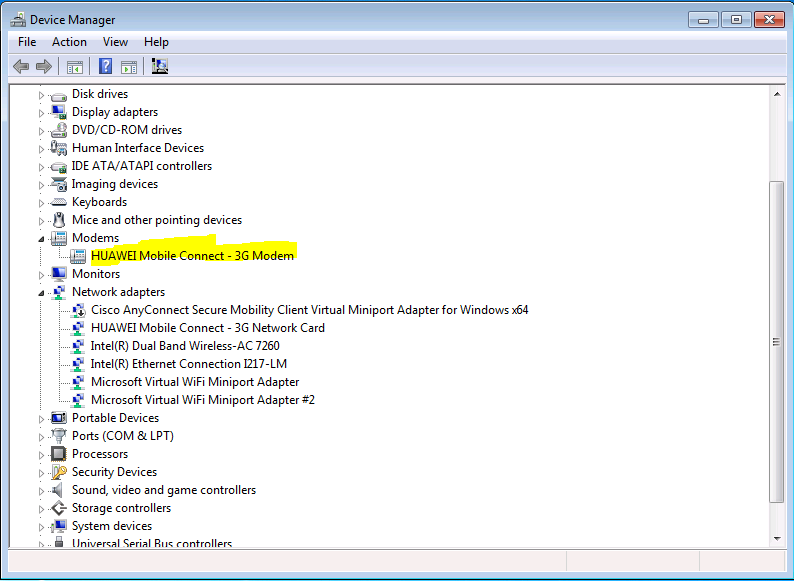Click the IDE ATA/ATAPI controllers icon

[59, 167]
